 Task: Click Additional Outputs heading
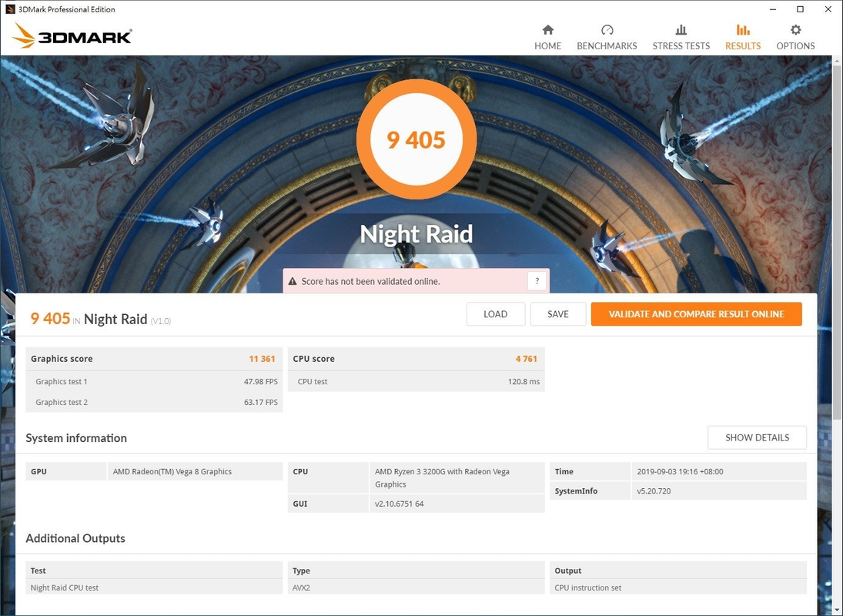[75, 538]
